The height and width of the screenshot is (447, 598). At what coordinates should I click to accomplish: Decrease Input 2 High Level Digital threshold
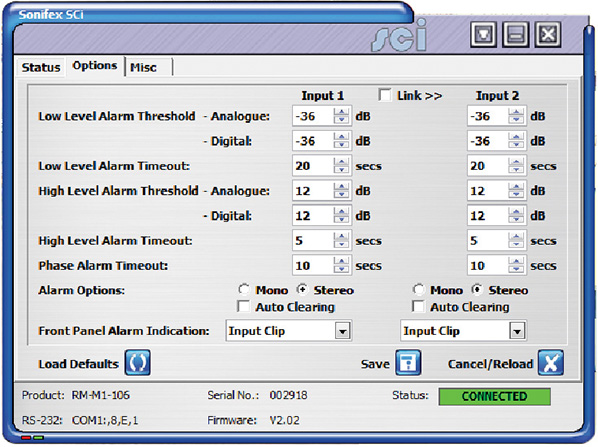516,220
